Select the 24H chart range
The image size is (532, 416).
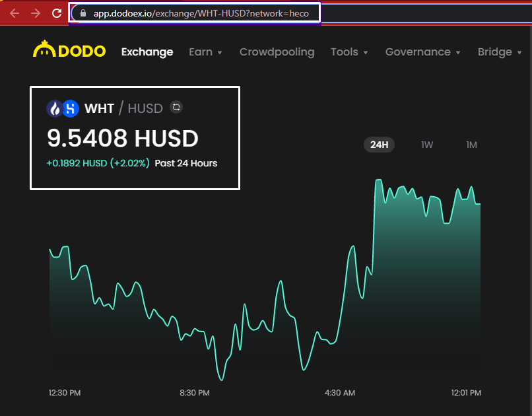click(379, 145)
